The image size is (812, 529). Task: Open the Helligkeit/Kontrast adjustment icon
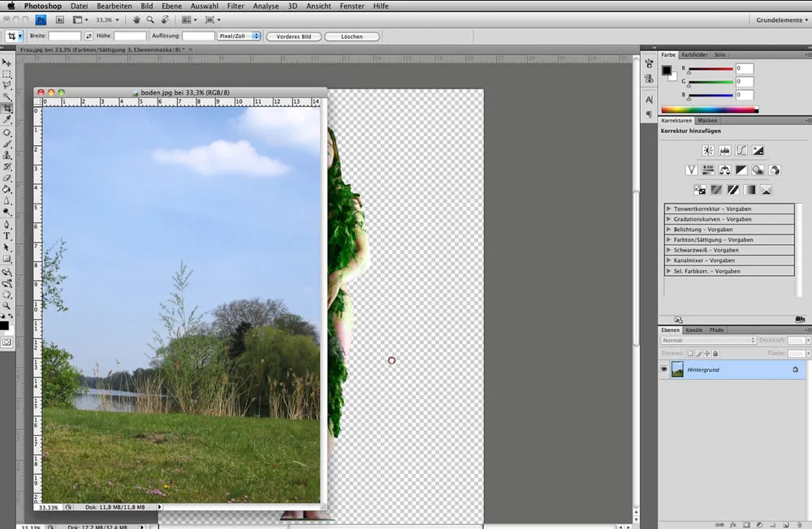click(707, 150)
